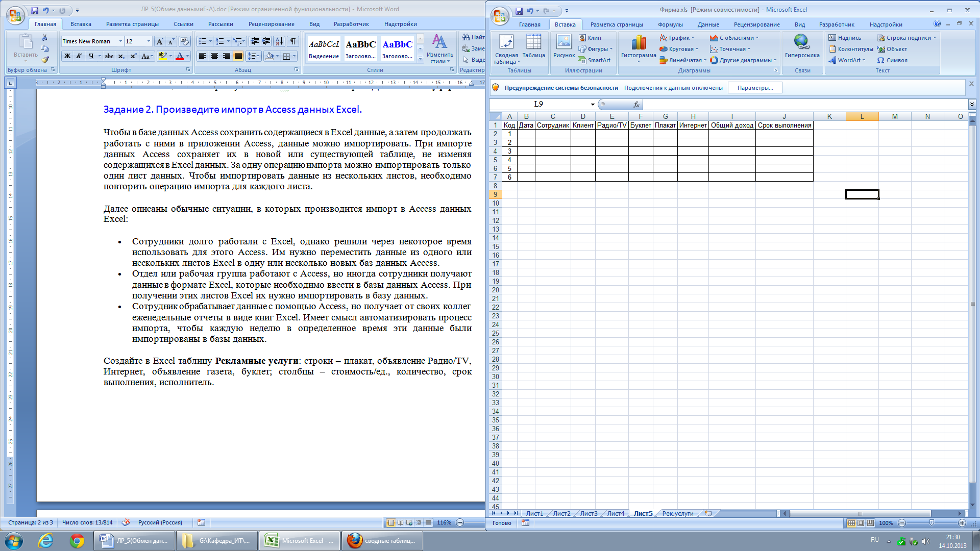
Task: Insert Надпись text box in Excel
Action: pos(845,38)
